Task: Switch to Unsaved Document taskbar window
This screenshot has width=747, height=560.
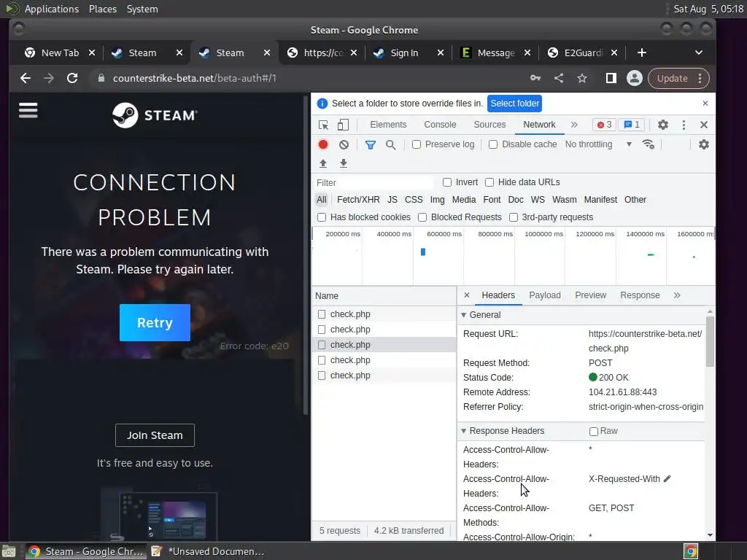Action: pyautogui.click(x=208, y=551)
